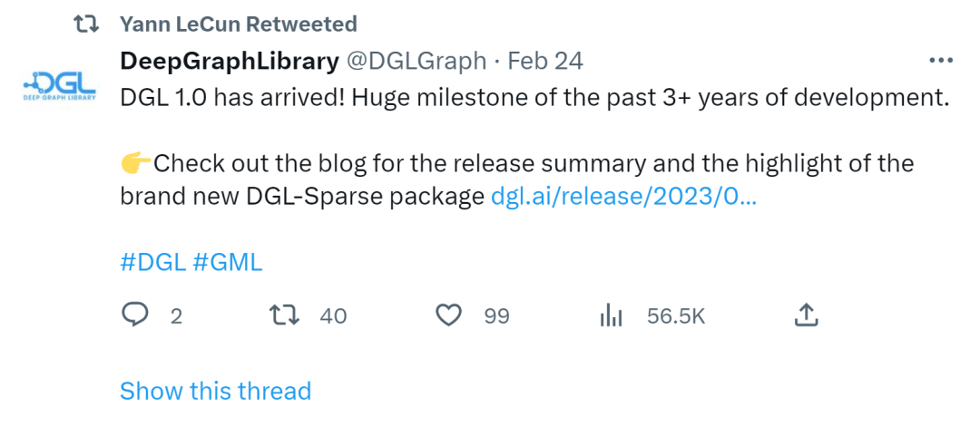Image resolution: width=980 pixels, height=426 pixels.
Task: Click "Show this thread"
Action: 215,391
